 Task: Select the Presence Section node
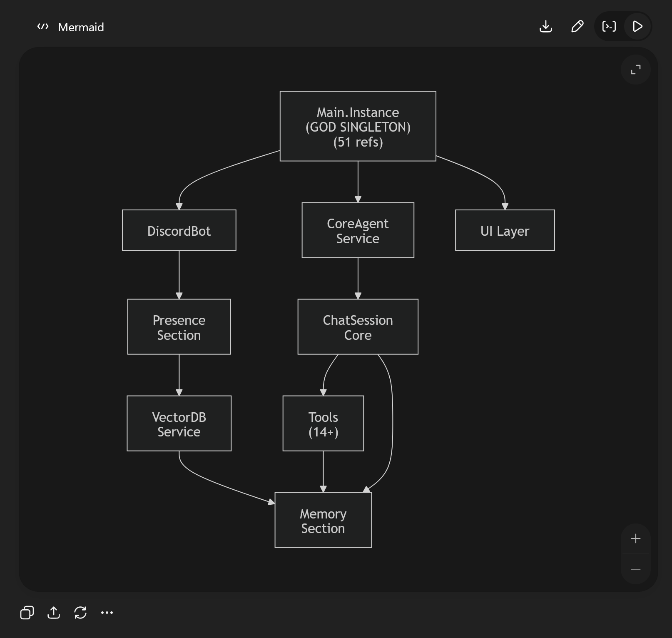point(179,327)
